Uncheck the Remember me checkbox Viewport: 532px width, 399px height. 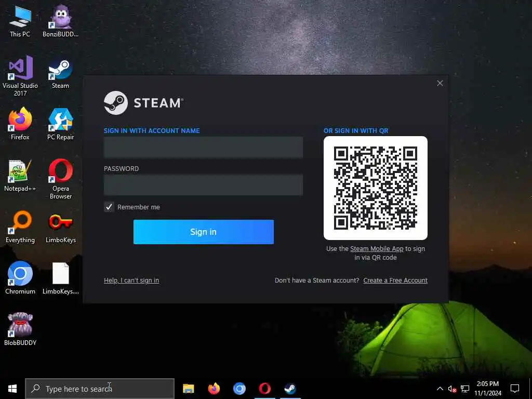pyautogui.click(x=109, y=207)
